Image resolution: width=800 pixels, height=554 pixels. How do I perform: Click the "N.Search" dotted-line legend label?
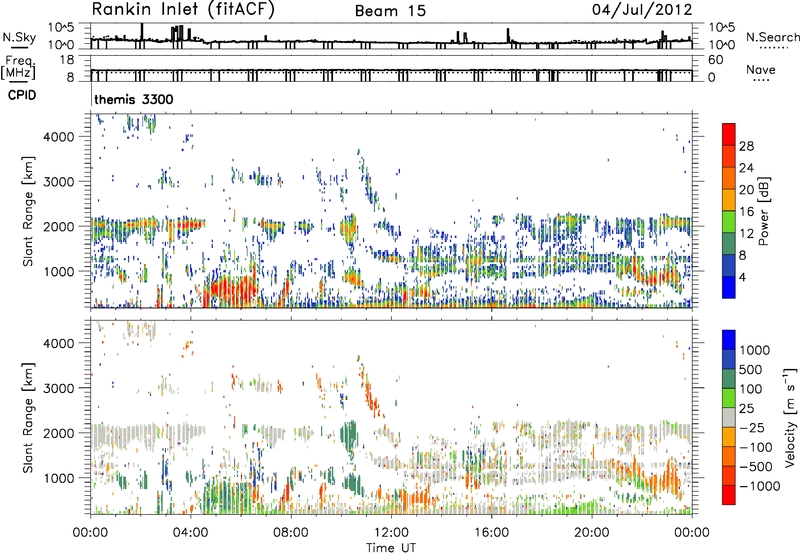(x=772, y=37)
